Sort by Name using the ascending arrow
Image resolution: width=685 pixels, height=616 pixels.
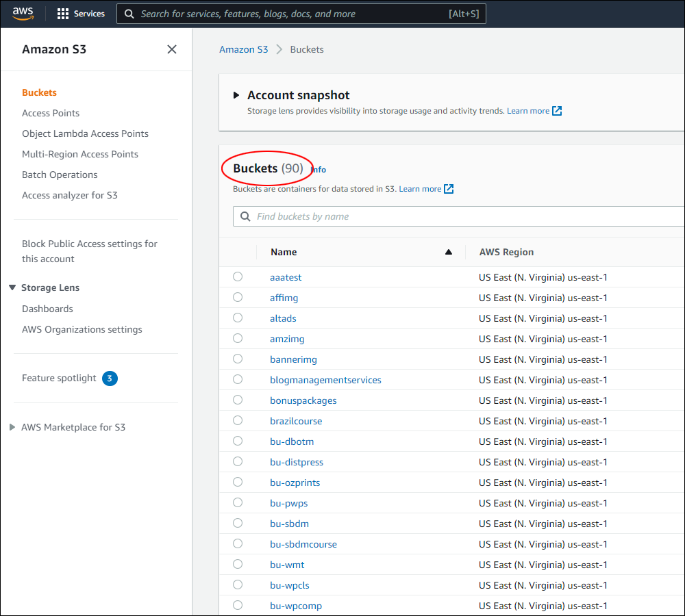[x=448, y=252]
